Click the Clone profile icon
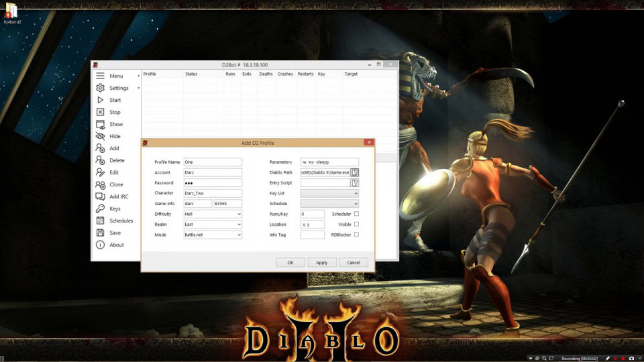Image resolution: width=644 pixels, height=362 pixels. point(100,184)
